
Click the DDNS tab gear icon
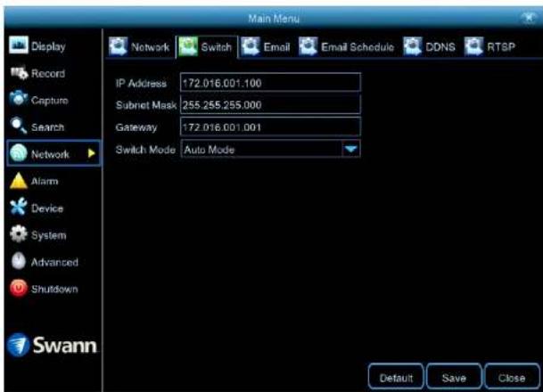pyautogui.click(x=413, y=46)
